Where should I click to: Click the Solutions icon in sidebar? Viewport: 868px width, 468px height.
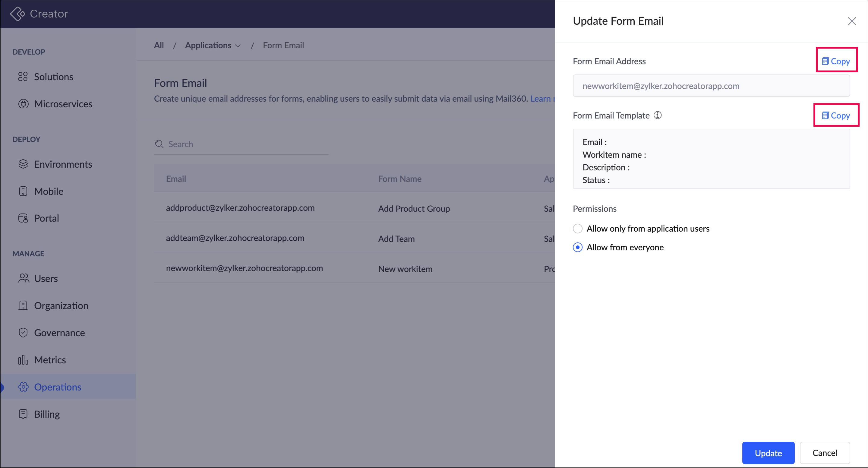coord(23,77)
